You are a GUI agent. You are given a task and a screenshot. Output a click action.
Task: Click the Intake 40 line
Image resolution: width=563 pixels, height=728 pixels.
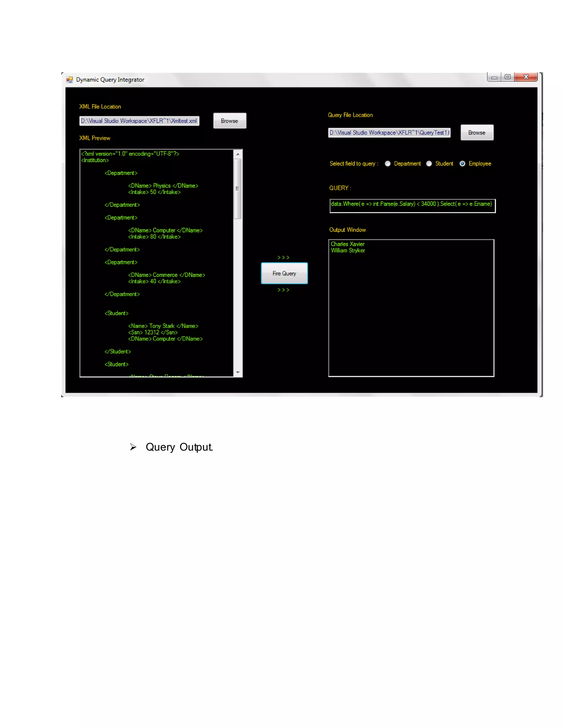click(x=154, y=281)
